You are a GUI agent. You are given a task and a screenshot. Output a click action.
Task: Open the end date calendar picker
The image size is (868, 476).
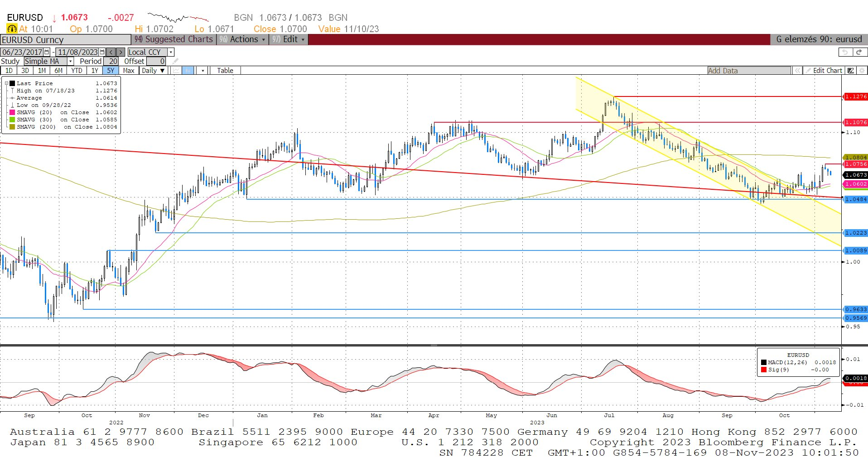[x=102, y=52]
